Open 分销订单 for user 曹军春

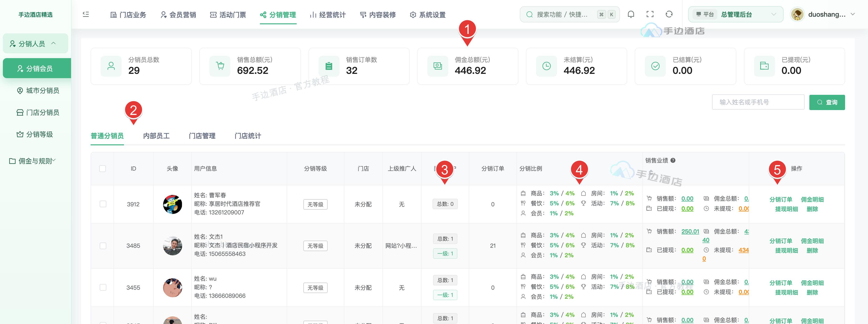(781, 199)
